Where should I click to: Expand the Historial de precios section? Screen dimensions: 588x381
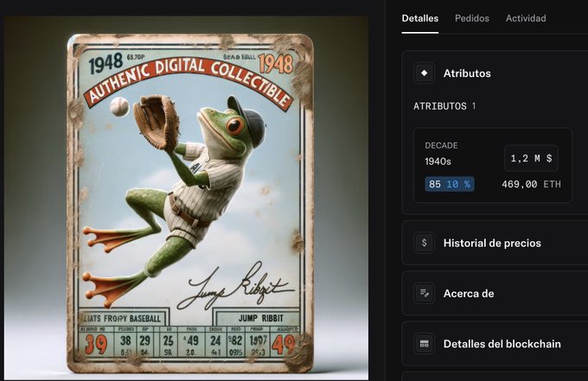click(x=495, y=243)
